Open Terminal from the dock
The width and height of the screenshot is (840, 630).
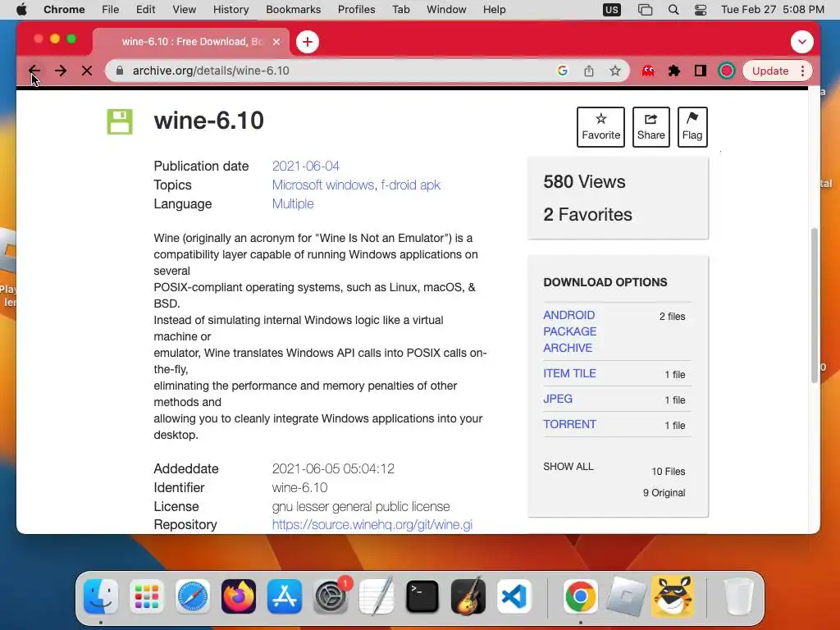[x=422, y=596]
